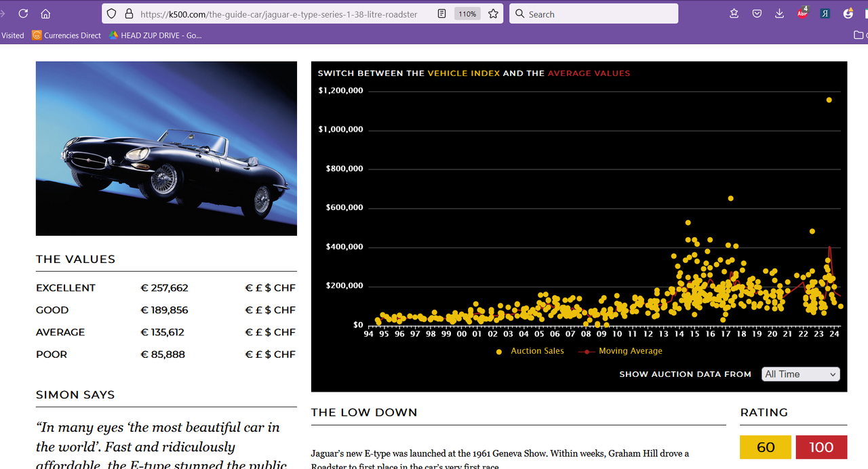This screenshot has height=469, width=868.
Task: Open the bookmarks folder icon at bar end
Action: pos(859,35)
